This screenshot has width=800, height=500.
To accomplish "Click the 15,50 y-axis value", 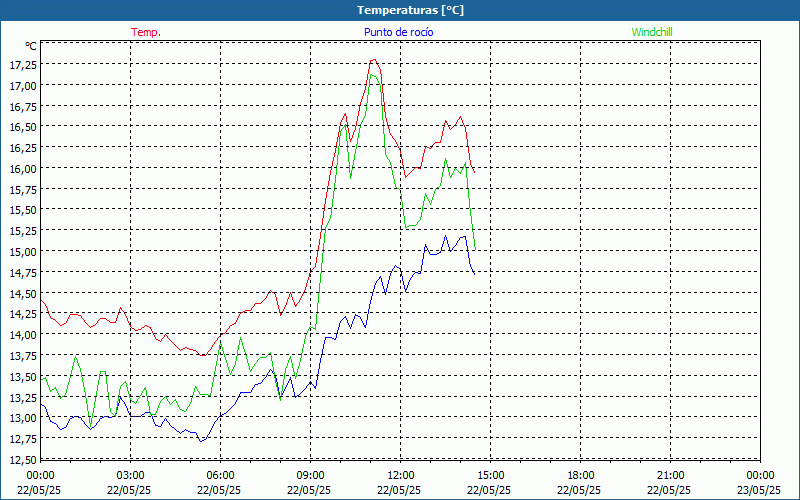I will [x=23, y=210].
